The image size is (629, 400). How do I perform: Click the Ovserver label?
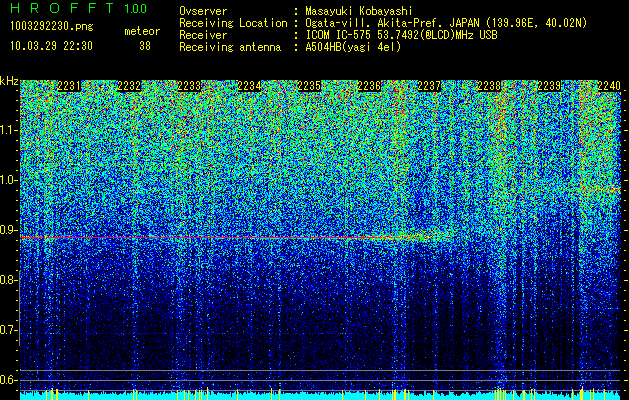(203, 11)
